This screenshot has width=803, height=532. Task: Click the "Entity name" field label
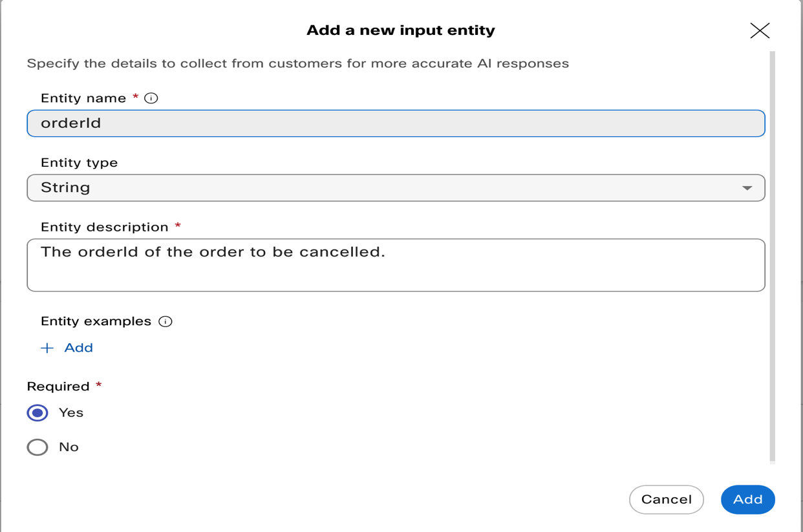(83, 98)
